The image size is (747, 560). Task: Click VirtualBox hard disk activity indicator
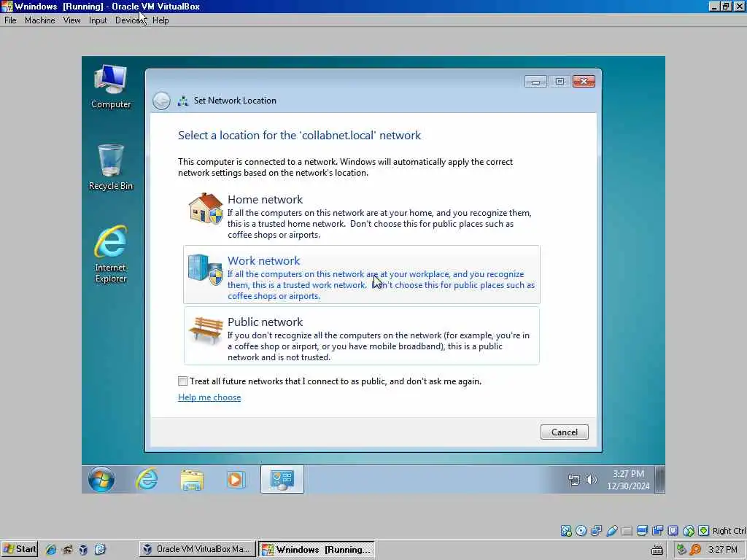point(566,531)
